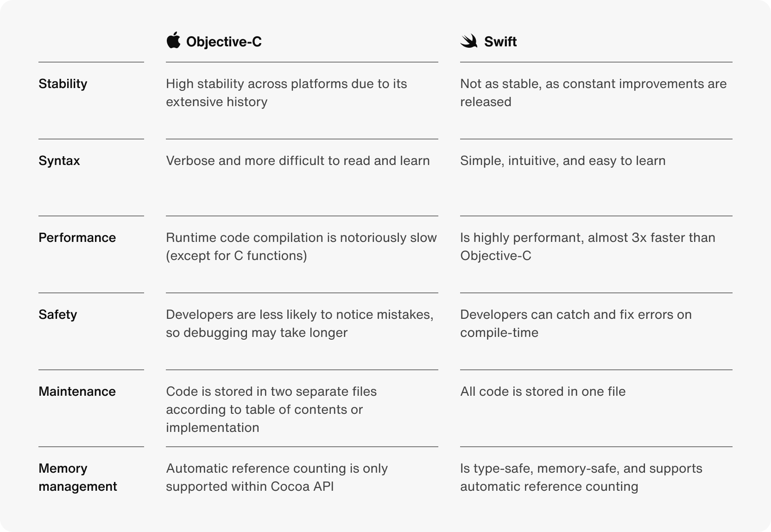Viewport: 771px width, 532px height.
Task: Click the Stability row label
Action: (x=63, y=84)
